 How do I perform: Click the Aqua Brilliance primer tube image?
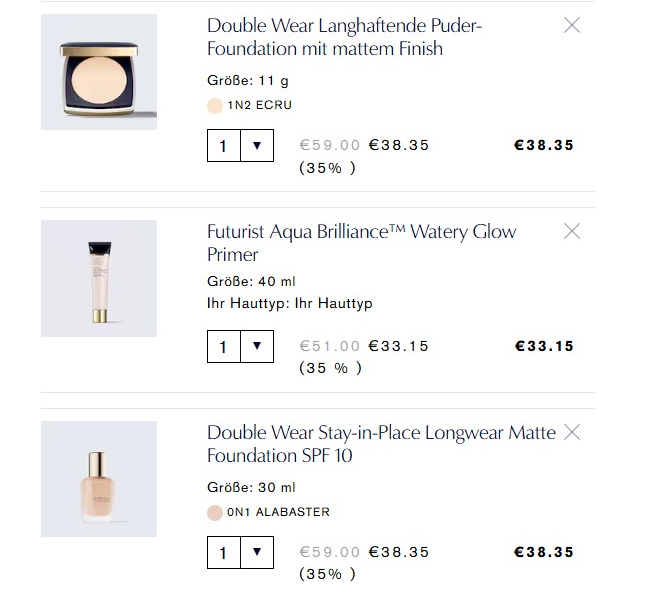(x=99, y=278)
